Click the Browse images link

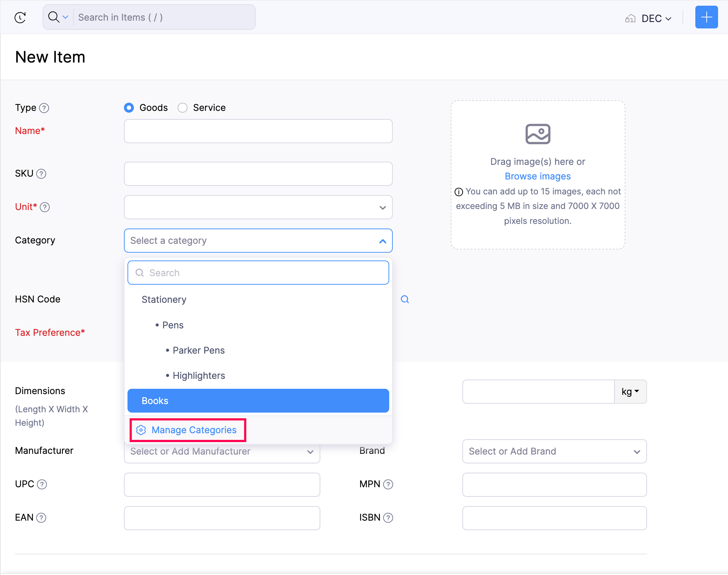(537, 176)
